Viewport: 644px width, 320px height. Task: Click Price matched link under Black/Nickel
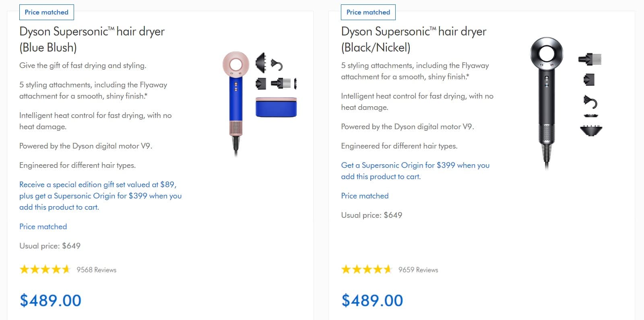(365, 196)
